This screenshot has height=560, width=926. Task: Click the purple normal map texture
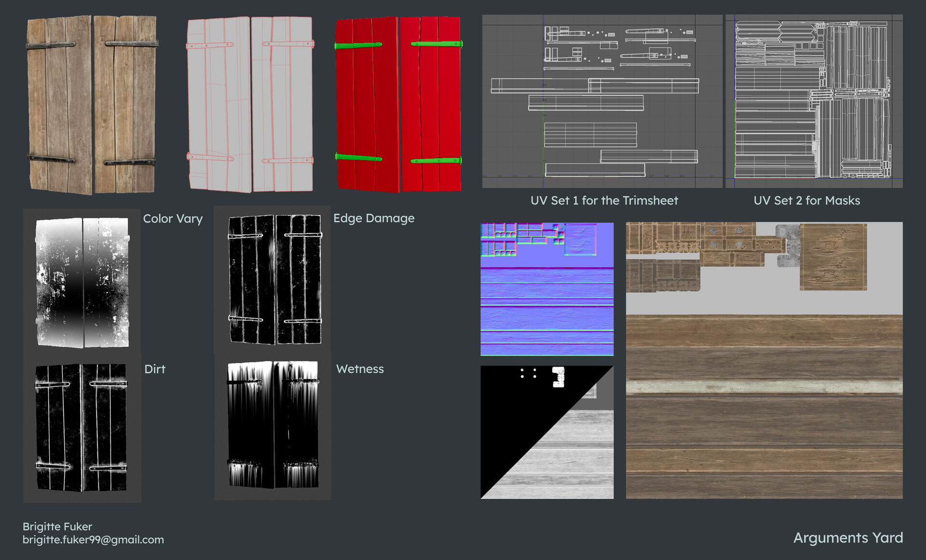[547, 289]
